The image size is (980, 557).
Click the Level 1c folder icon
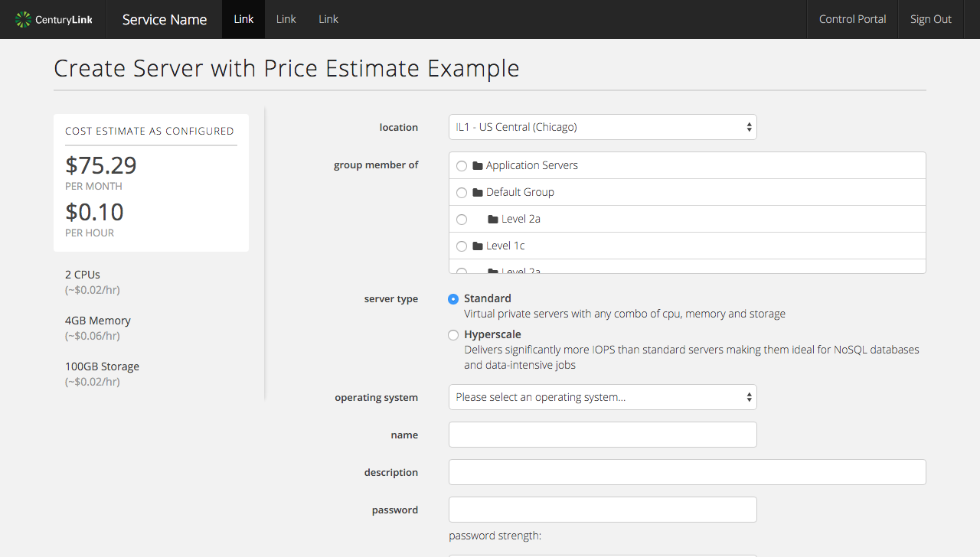click(478, 246)
